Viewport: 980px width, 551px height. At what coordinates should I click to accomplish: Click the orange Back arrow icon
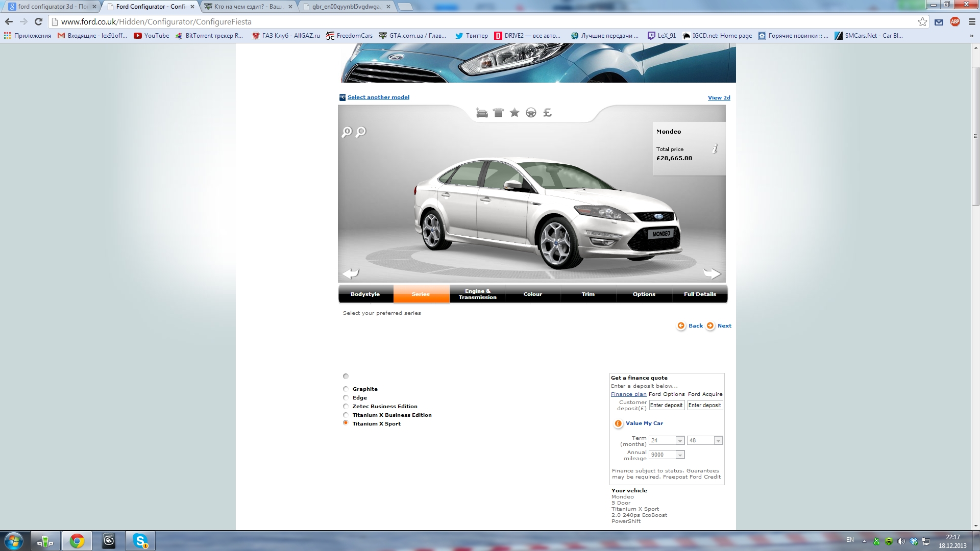[x=681, y=325]
